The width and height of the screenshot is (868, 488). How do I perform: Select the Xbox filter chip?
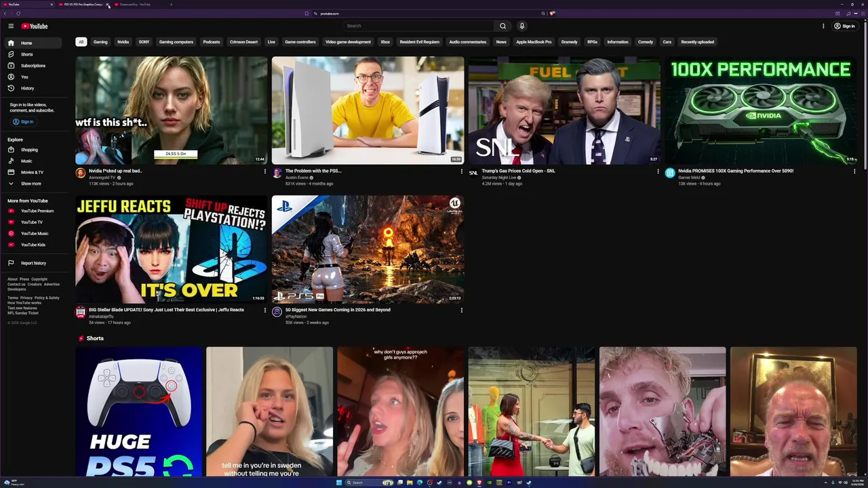(x=385, y=42)
